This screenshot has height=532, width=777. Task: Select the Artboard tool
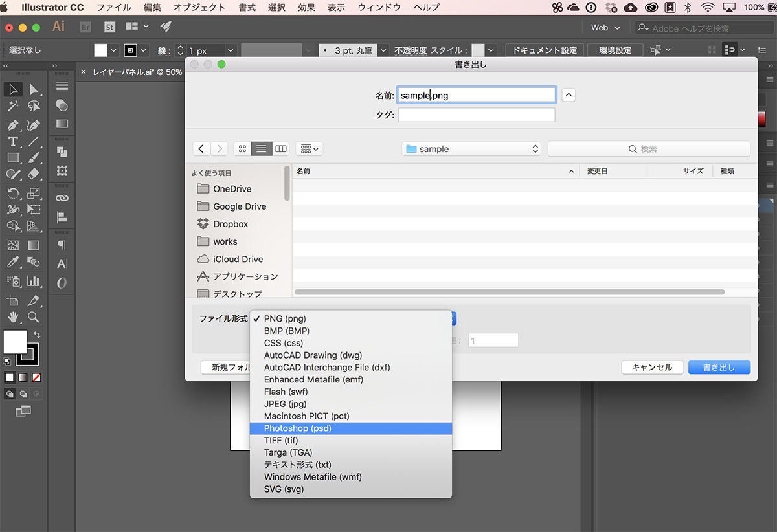13,300
